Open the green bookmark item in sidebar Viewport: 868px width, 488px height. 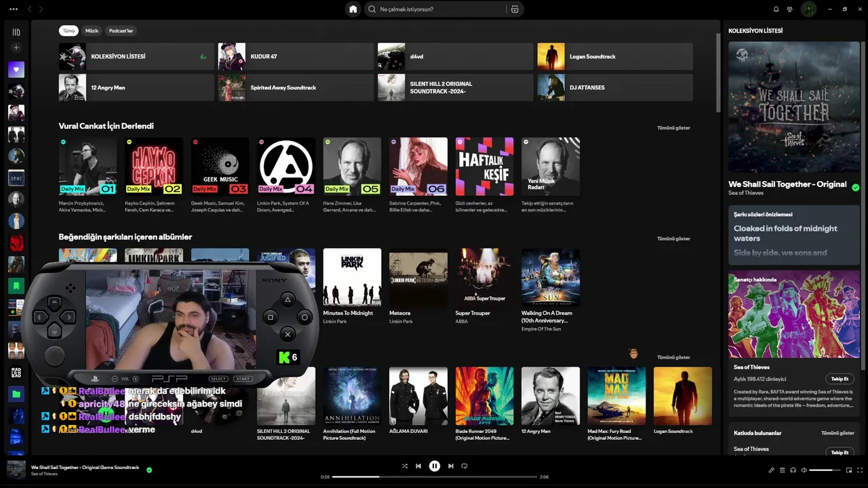click(x=16, y=285)
